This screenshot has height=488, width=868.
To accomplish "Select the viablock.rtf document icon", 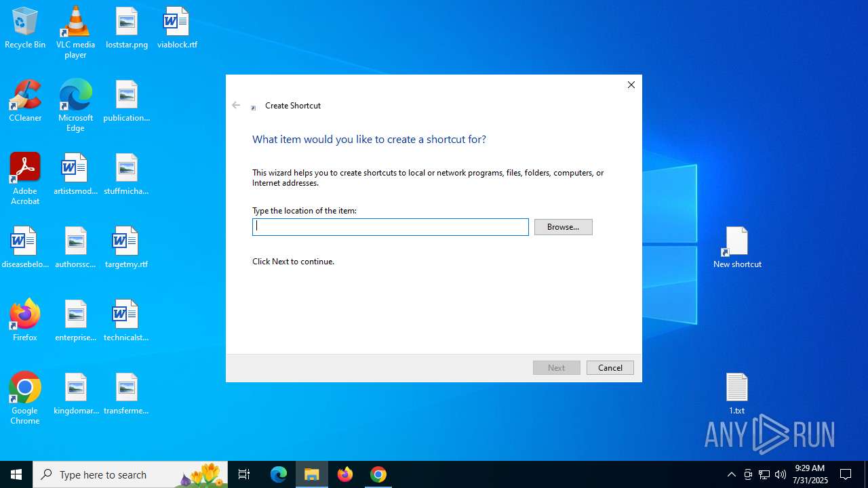I will click(x=177, y=28).
